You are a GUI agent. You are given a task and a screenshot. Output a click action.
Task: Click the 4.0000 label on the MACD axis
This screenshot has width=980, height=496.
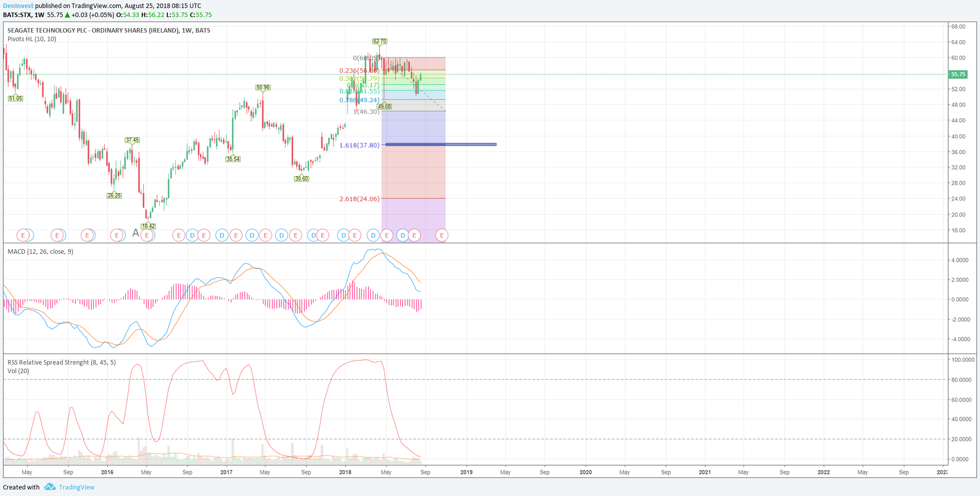click(960, 260)
